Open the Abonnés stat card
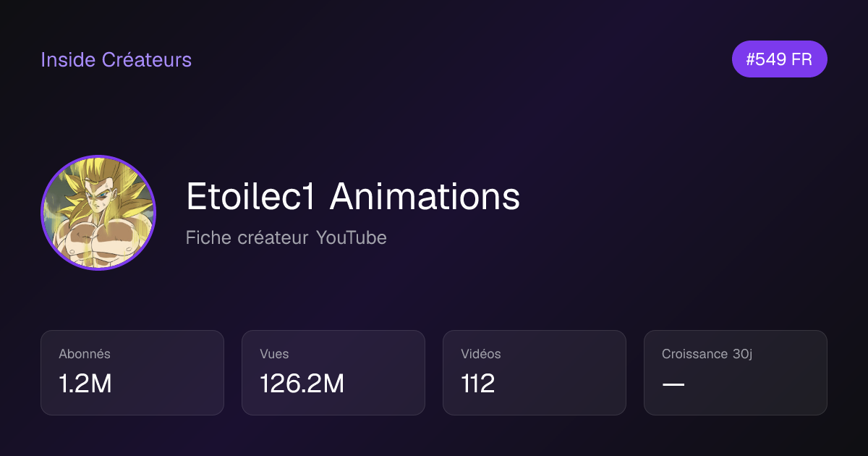Screen dimensions: 868x456 (132, 373)
